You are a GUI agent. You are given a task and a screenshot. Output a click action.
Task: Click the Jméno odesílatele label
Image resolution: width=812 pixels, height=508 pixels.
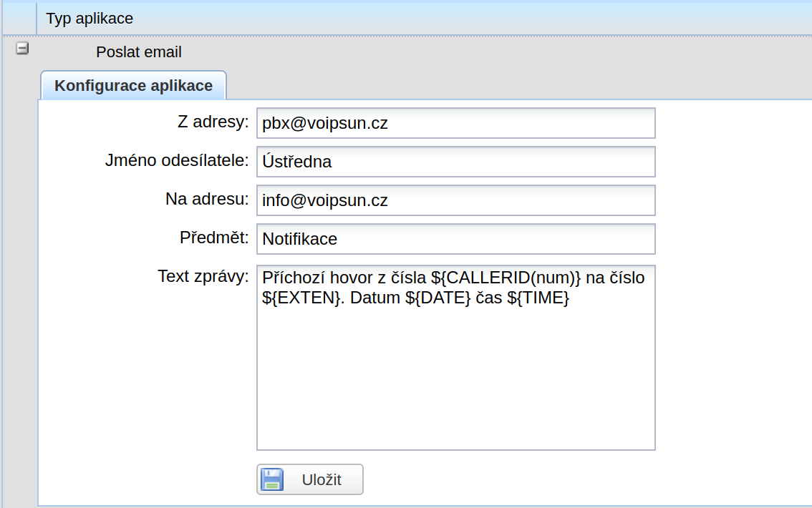coord(177,160)
